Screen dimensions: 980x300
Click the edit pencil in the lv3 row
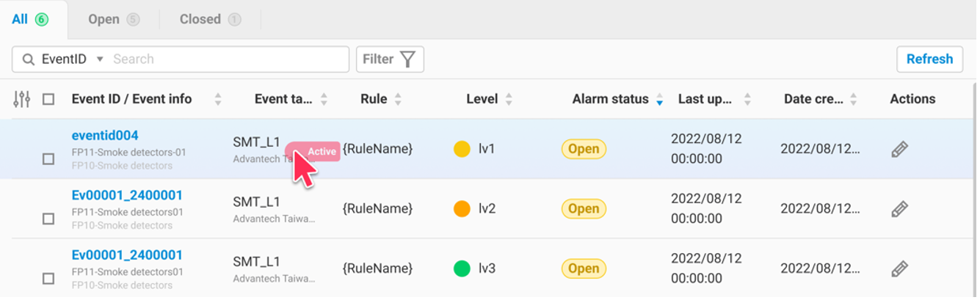pos(899,269)
